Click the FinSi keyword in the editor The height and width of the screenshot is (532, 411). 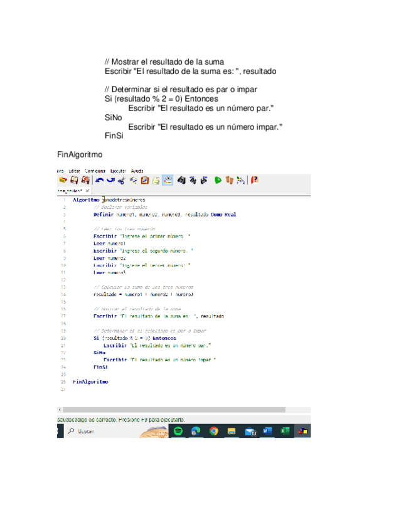tap(100, 367)
